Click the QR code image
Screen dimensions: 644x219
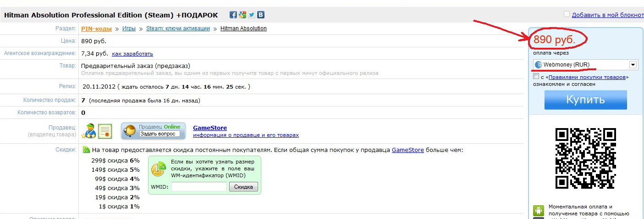click(x=585, y=158)
